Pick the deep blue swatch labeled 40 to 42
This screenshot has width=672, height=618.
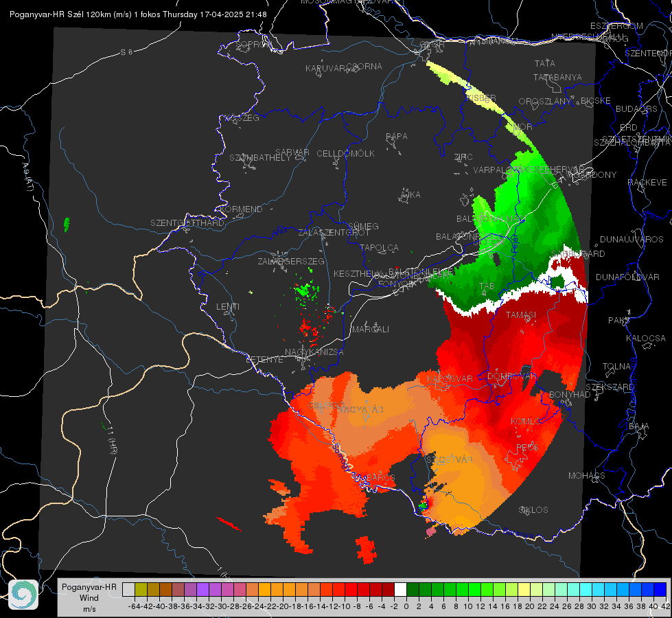point(660,590)
